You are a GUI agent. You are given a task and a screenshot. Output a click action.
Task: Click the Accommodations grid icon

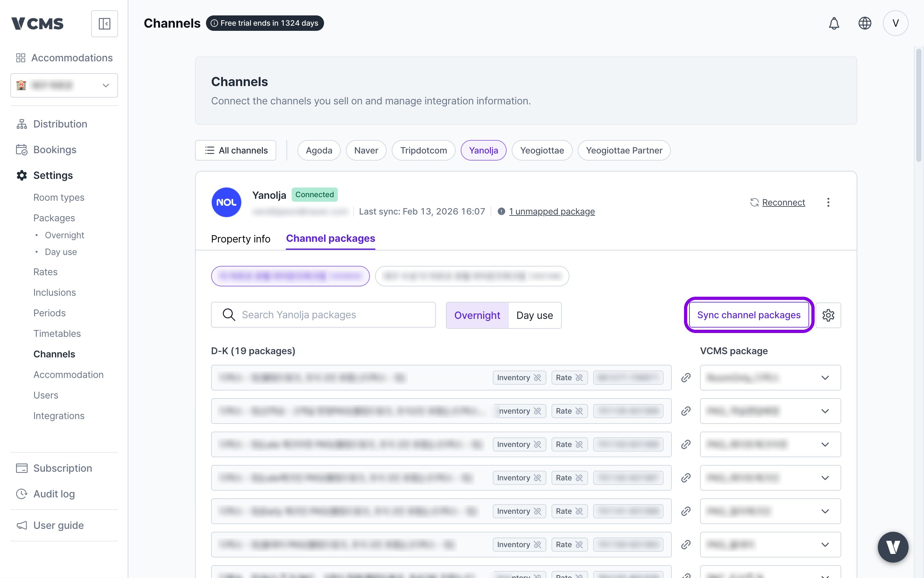click(21, 58)
